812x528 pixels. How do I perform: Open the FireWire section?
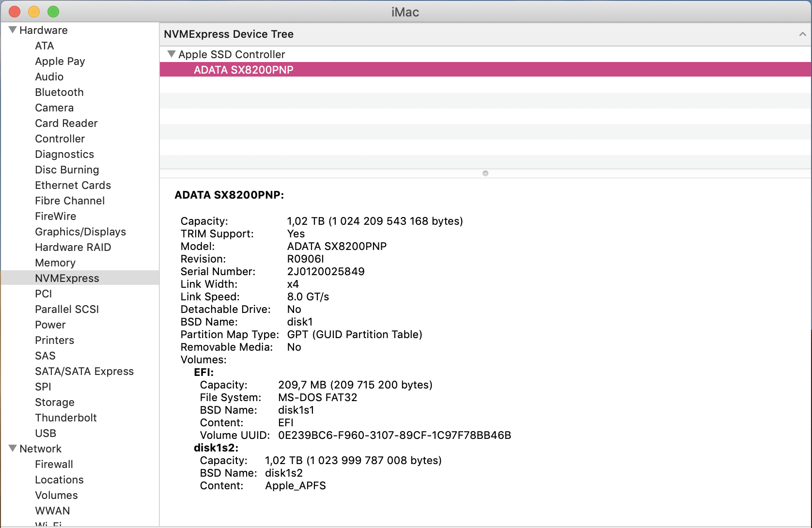(56, 216)
